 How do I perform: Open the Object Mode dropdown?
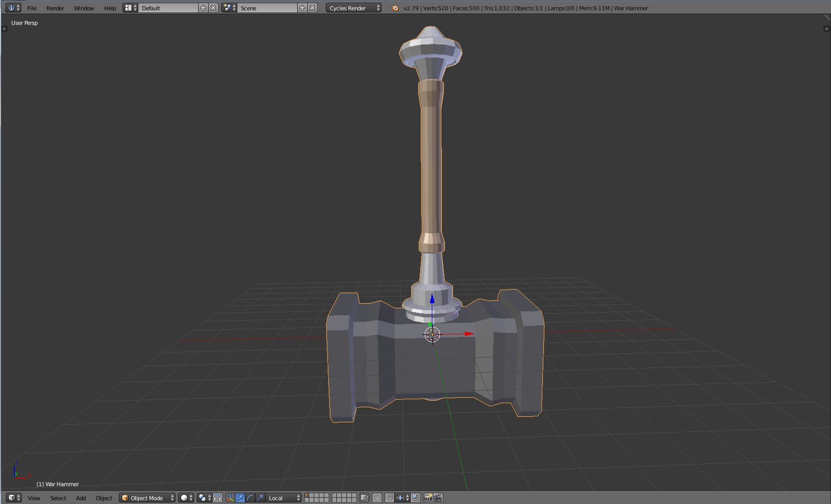click(x=147, y=498)
